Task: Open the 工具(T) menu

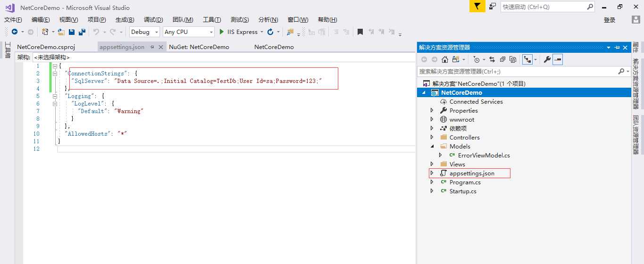Action: coord(212,20)
